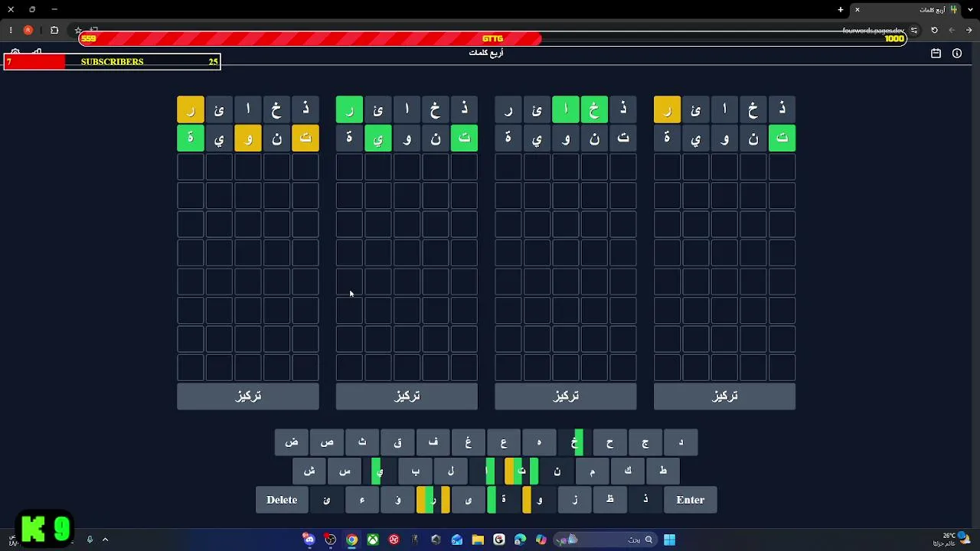Tap the ت key with yellow-green markers
The image size is (980, 551).
(x=521, y=471)
